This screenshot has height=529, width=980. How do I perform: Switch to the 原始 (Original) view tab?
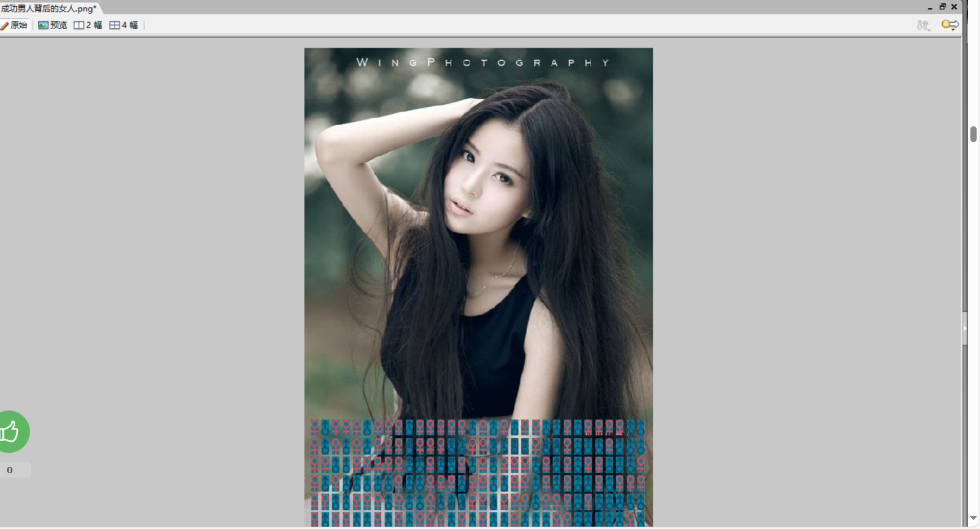[14, 25]
